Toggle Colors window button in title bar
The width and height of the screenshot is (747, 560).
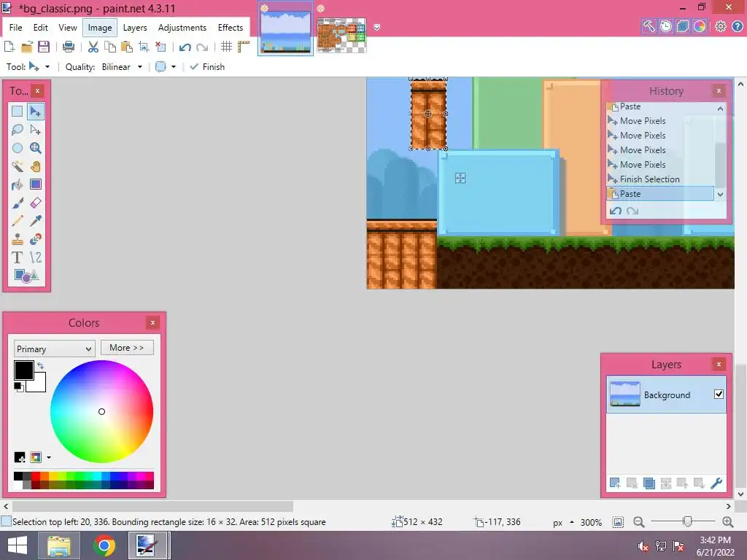tap(700, 27)
